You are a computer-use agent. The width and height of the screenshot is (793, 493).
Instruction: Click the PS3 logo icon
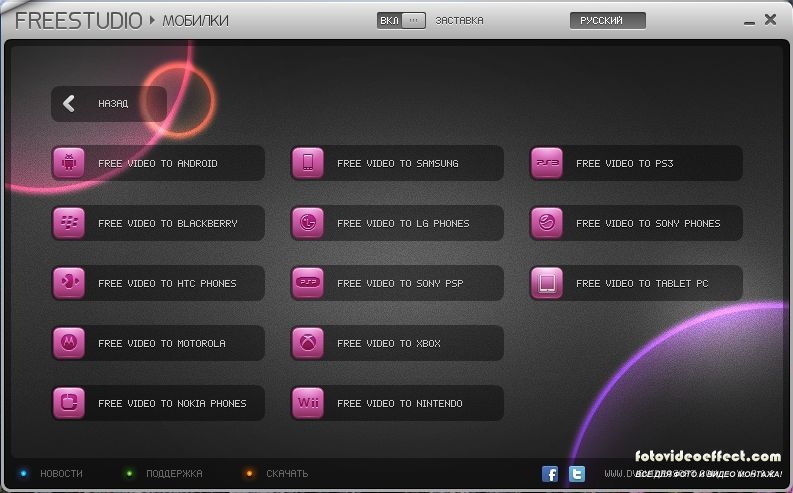pos(547,163)
